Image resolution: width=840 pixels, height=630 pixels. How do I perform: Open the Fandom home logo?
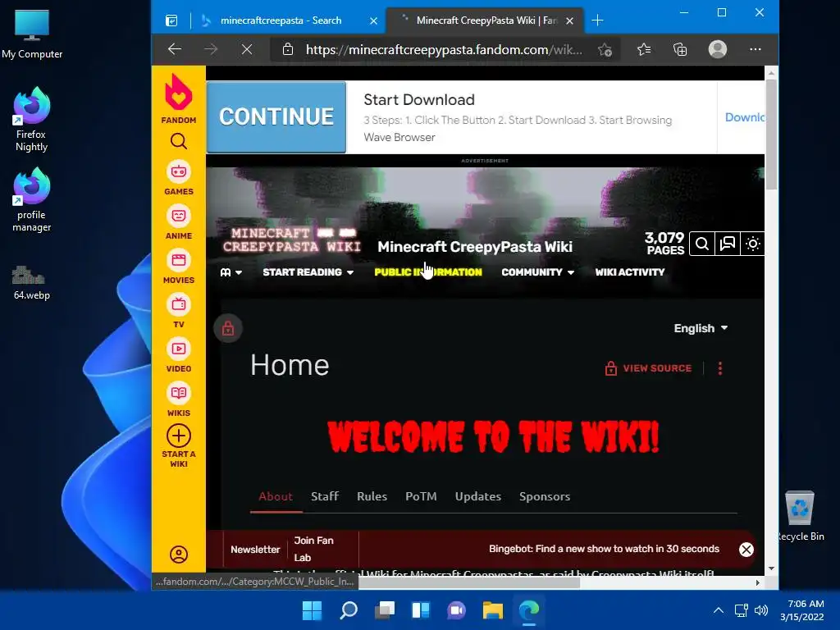[178, 99]
